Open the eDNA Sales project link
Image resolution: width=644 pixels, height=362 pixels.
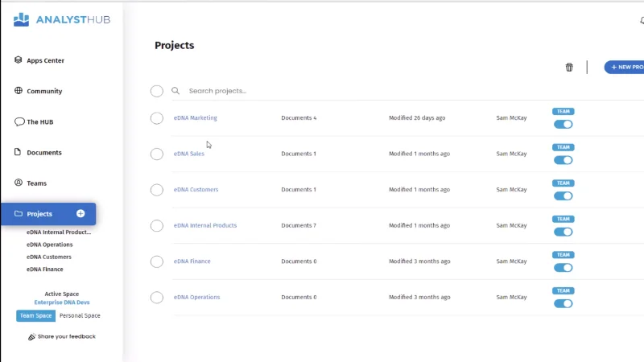pyautogui.click(x=189, y=154)
